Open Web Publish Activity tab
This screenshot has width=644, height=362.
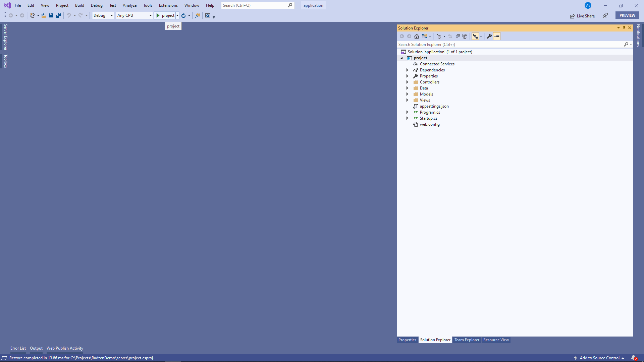(x=65, y=348)
